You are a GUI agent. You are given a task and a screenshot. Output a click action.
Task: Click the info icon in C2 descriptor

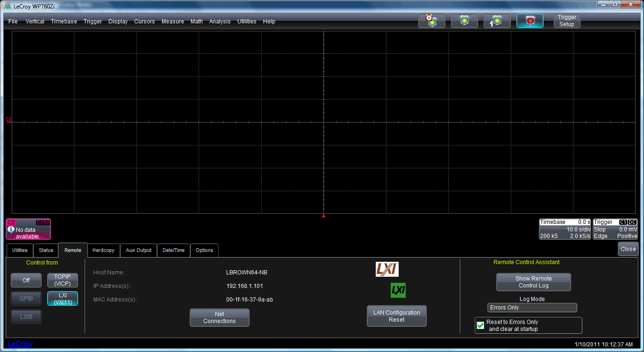[11, 230]
